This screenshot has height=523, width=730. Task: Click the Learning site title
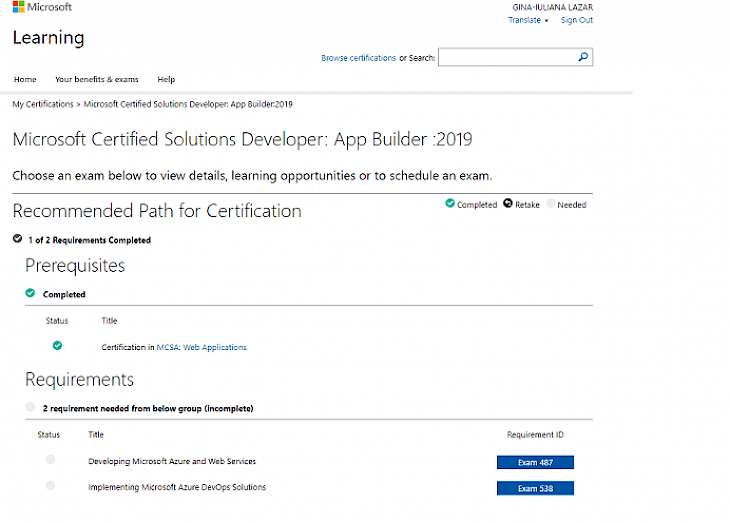tap(48, 38)
